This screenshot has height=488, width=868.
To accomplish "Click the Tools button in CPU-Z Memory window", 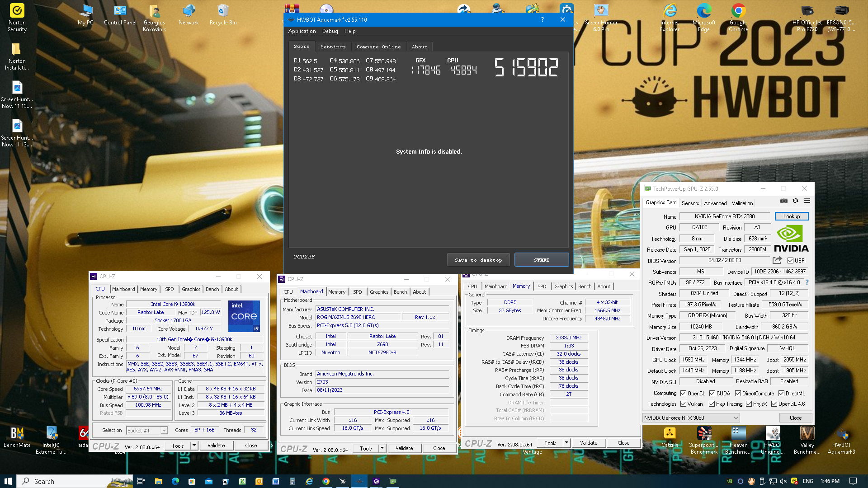I will point(550,443).
